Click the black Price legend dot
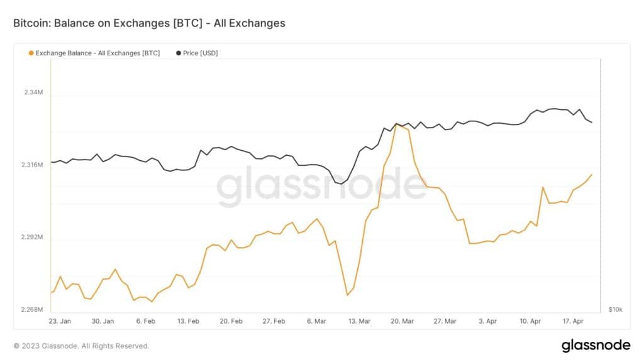644x362 pixels. tap(179, 53)
